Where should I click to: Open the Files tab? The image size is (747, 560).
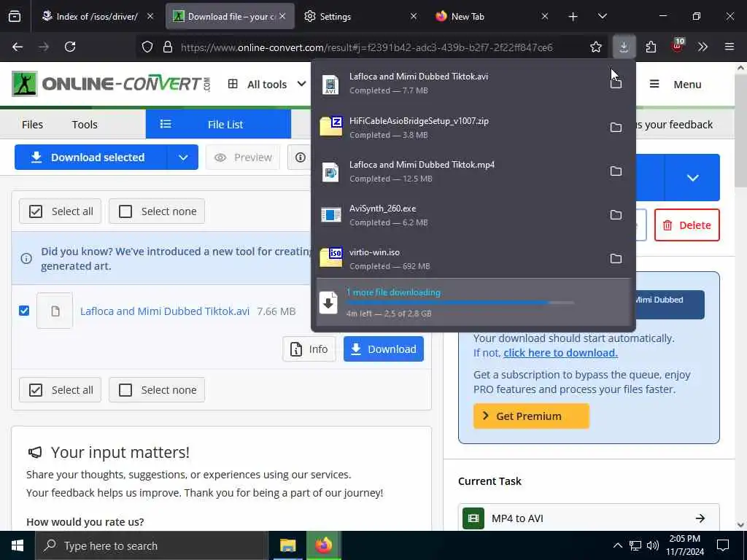pyautogui.click(x=32, y=124)
